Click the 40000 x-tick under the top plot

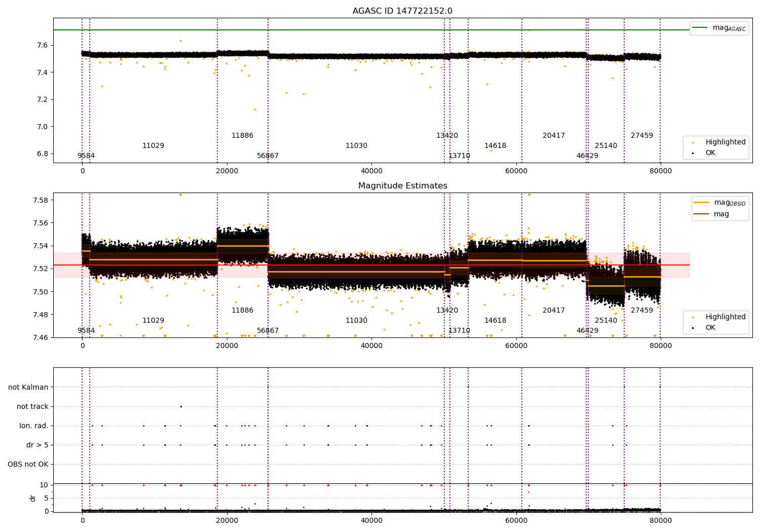tap(371, 171)
